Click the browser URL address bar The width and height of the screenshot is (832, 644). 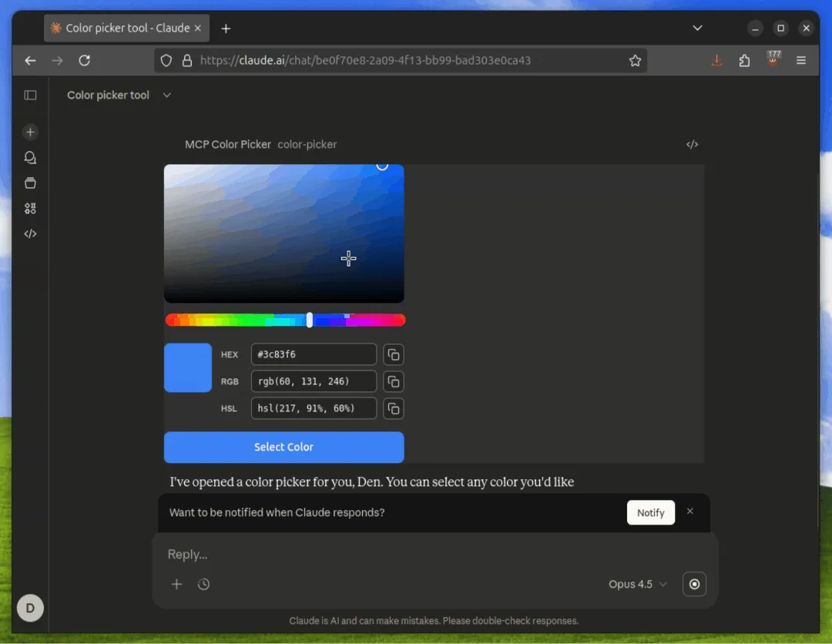[x=401, y=61]
